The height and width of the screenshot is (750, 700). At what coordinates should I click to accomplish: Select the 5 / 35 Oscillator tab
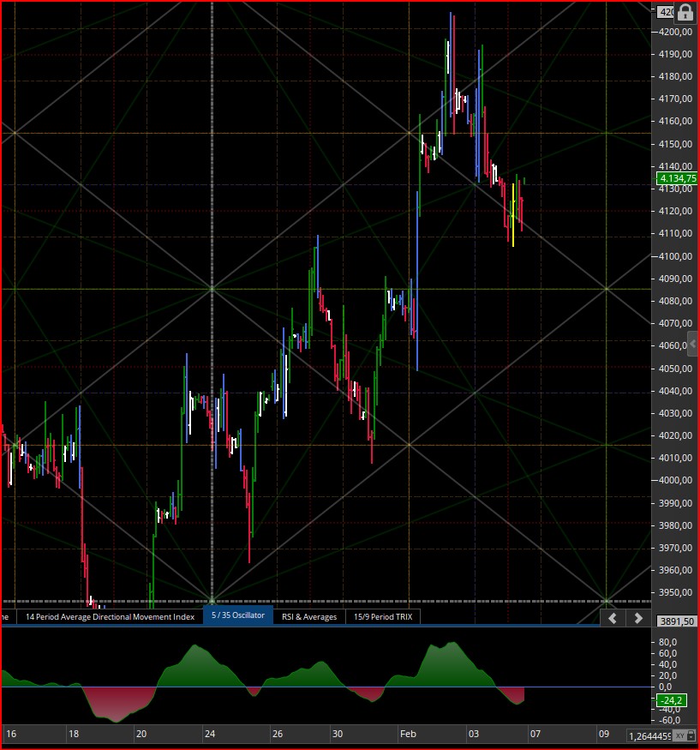[238, 615]
